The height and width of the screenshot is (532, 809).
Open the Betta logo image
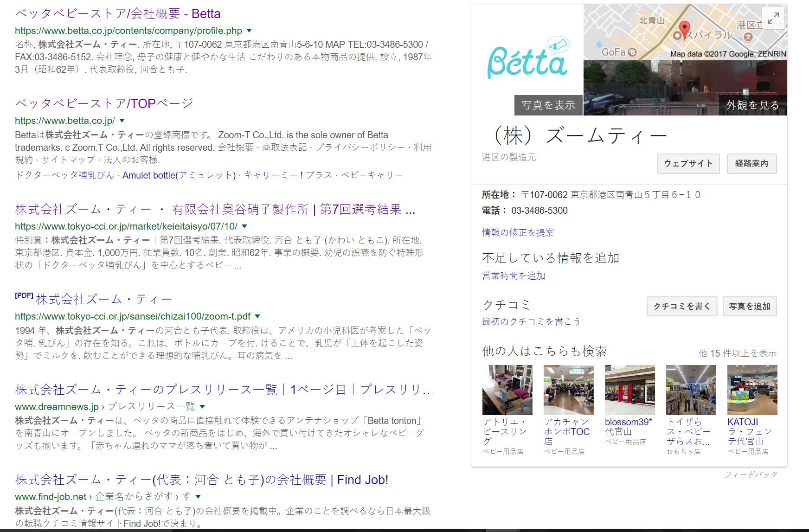528,58
